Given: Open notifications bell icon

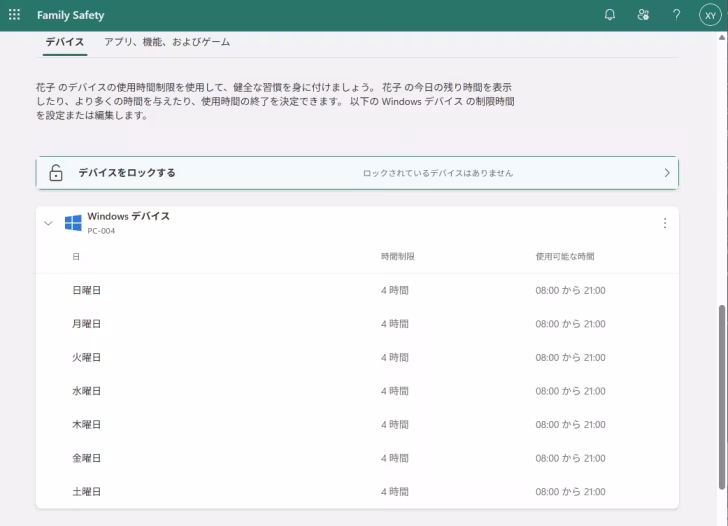Looking at the screenshot, I should click(x=610, y=15).
